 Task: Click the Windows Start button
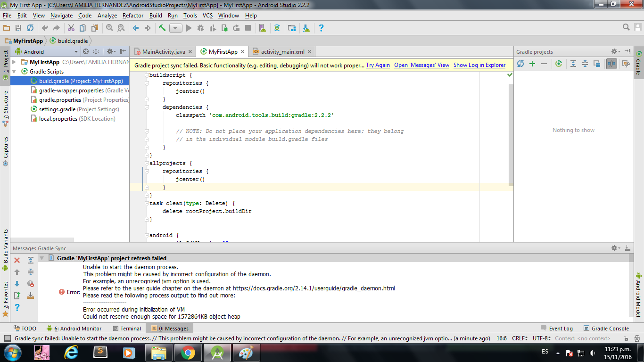coord(12,352)
